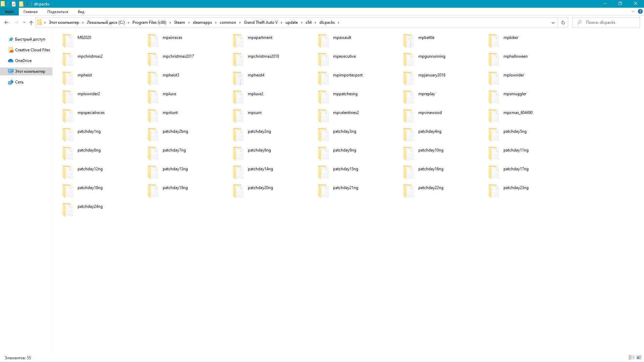Select the mpjanuary2016 folder name
The width and height of the screenshot is (644, 362).
pyautogui.click(x=432, y=75)
